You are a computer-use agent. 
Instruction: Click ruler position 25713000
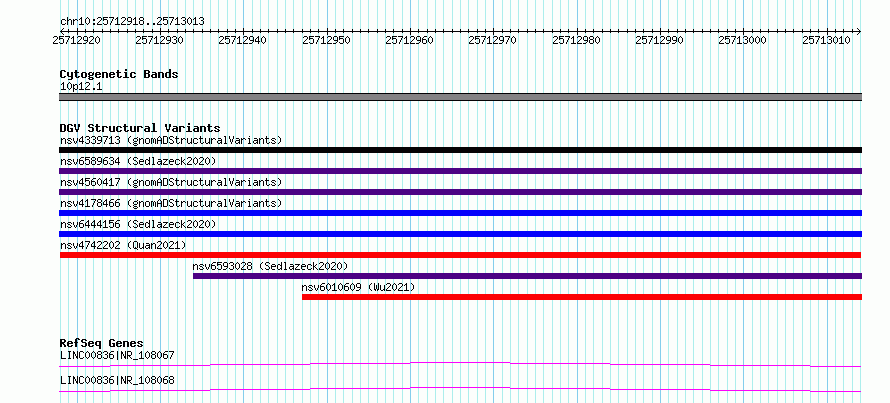742,40
